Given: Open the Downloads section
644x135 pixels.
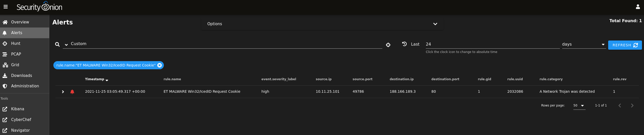Looking at the screenshot, I should click(24, 76).
